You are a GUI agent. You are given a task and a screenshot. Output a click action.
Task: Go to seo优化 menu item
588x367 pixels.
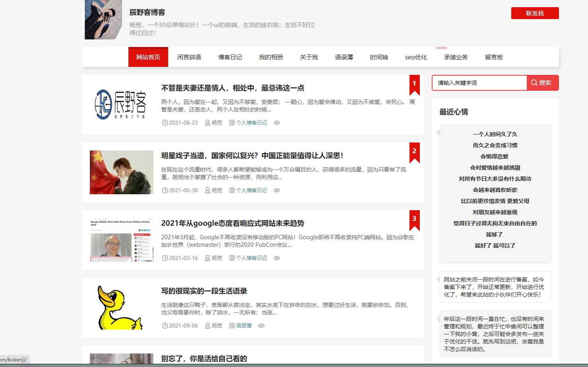(416, 57)
